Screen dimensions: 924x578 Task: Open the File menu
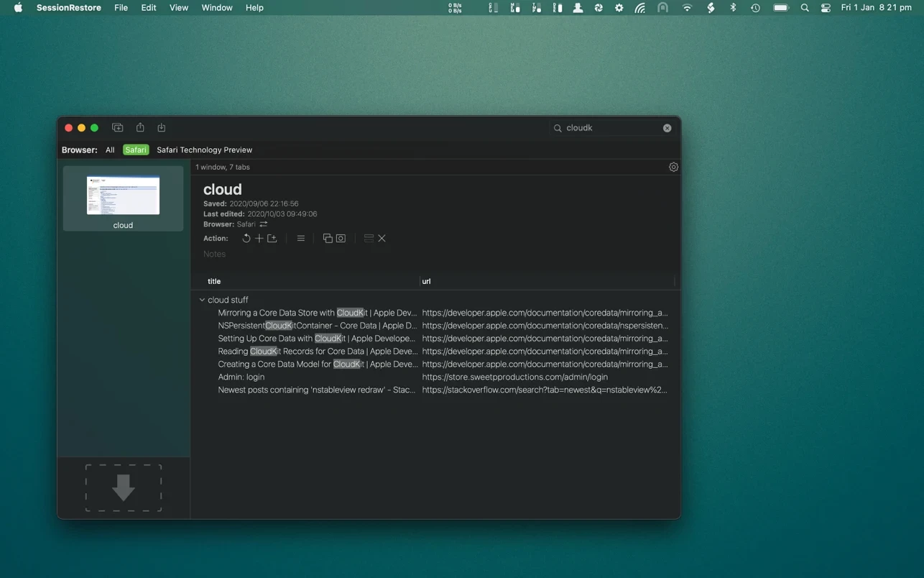(x=121, y=8)
